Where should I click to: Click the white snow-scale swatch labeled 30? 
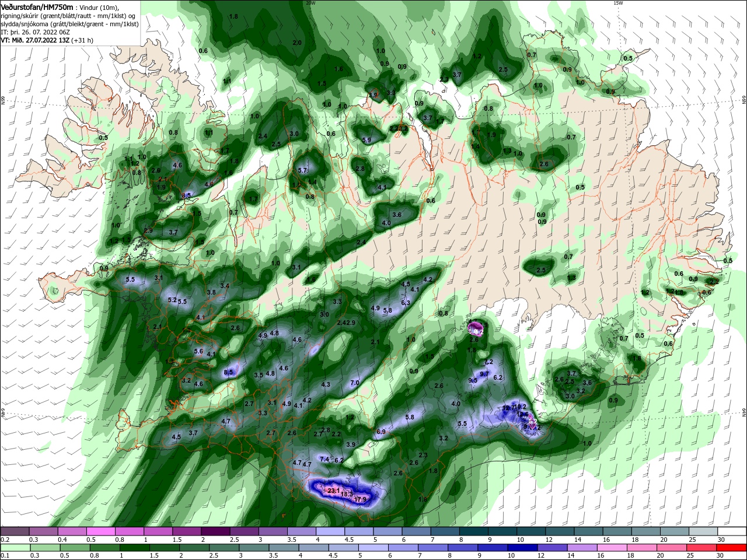coord(731,531)
